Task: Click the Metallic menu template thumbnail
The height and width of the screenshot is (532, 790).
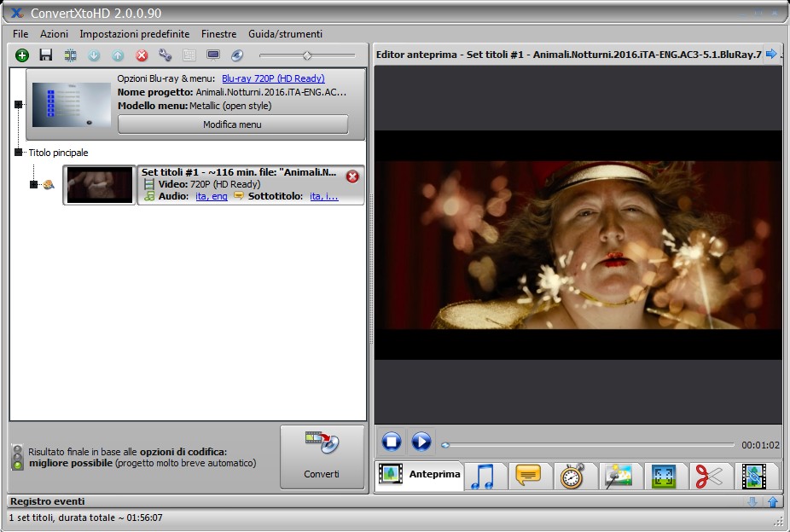Action: pyautogui.click(x=71, y=105)
